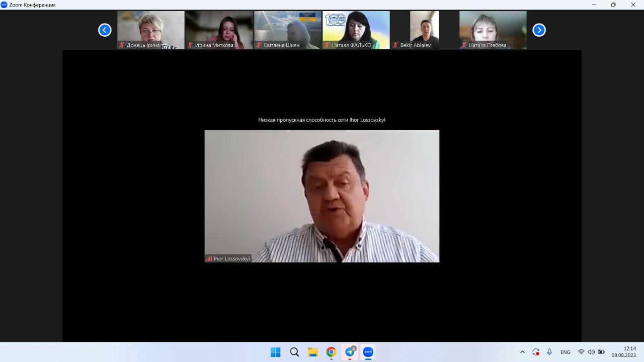644x362 pixels.
Task: Open the Windows Start menu
Action: click(276, 352)
